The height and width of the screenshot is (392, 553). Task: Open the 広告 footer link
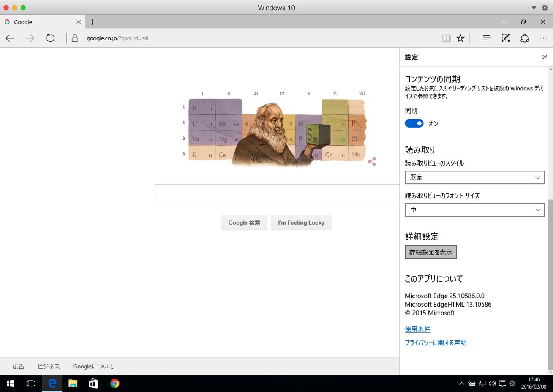click(x=18, y=367)
